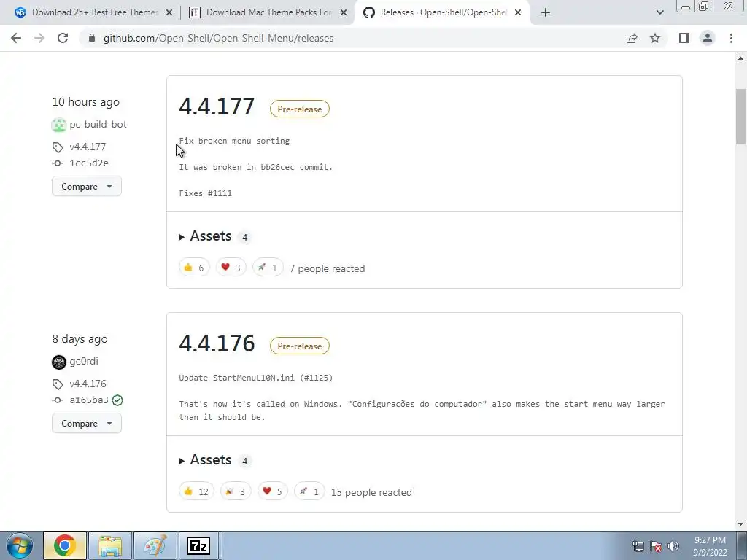
Task: Click commit icon beside 1cc5d2e
Action: [x=58, y=163]
